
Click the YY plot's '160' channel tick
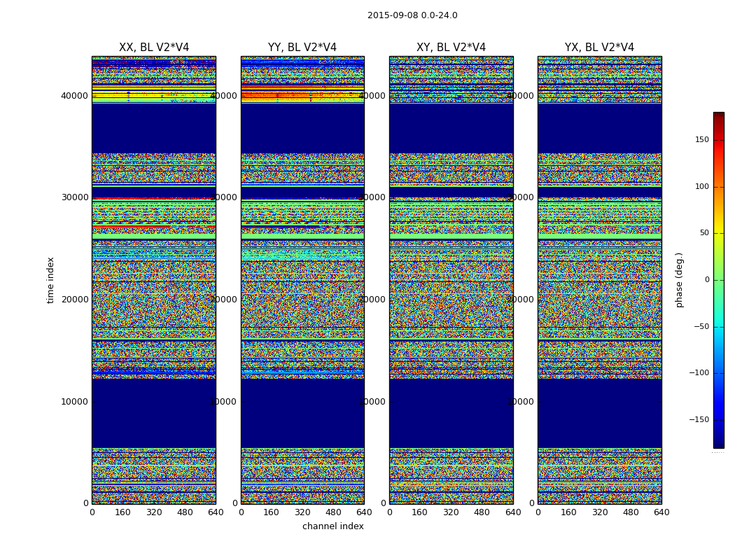[x=272, y=512]
